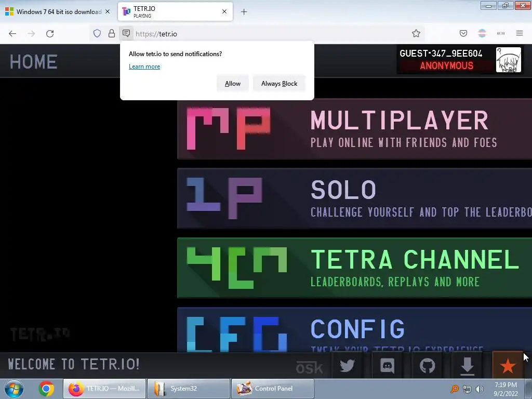Open the MULTIPLAYER menu option

354,129
